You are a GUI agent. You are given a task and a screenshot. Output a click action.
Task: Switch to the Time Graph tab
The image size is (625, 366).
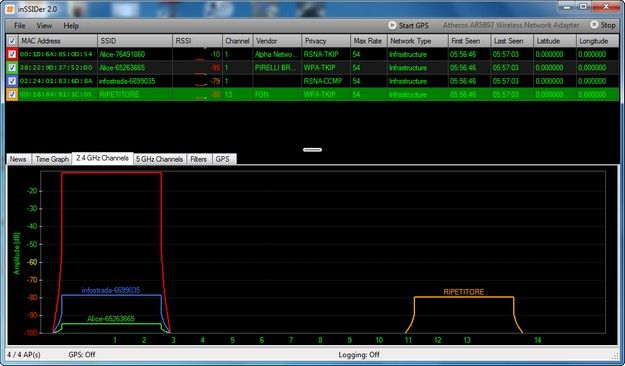pyautogui.click(x=52, y=159)
